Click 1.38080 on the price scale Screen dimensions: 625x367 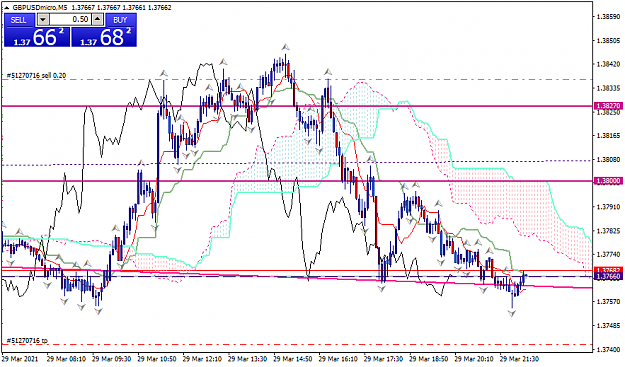pyautogui.click(x=609, y=160)
